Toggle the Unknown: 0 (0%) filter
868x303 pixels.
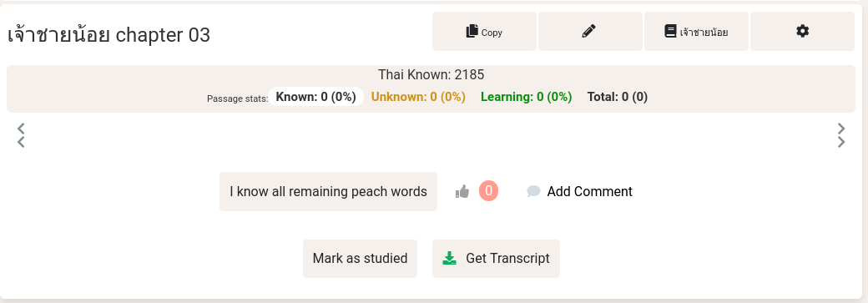click(x=418, y=97)
